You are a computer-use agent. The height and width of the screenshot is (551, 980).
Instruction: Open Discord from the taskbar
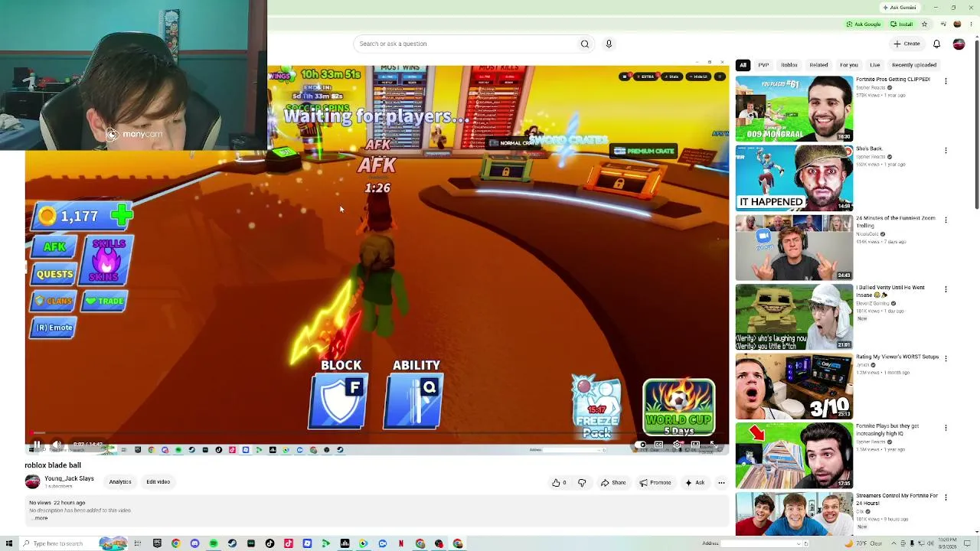click(194, 543)
